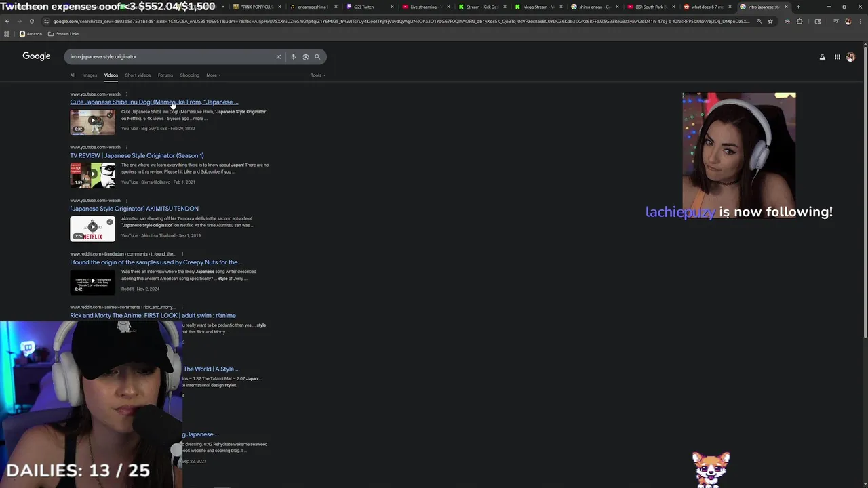The width and height of the screenshot is (868, 488).
Task: Switch to the Shopping tab
Action: tap(189, 75)
